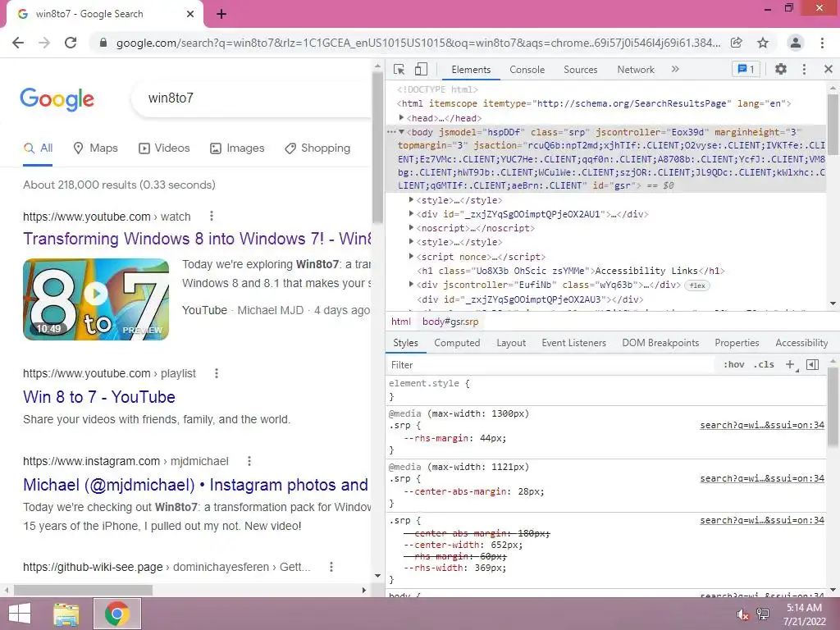Close the win8to7 Google Search tab
The width and height of the screenshot is (840, 630).
[190, 14]
